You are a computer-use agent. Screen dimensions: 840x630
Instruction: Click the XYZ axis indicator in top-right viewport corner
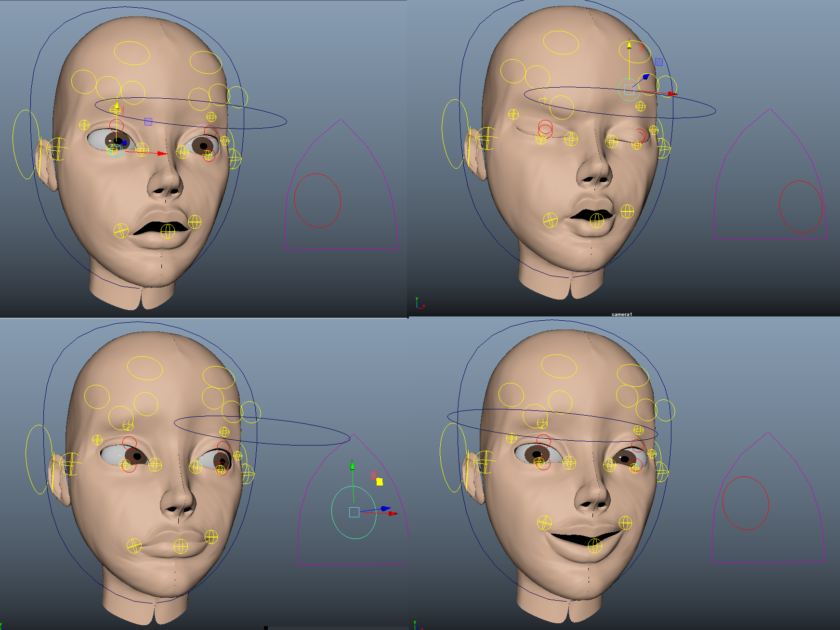pos(420,303)
